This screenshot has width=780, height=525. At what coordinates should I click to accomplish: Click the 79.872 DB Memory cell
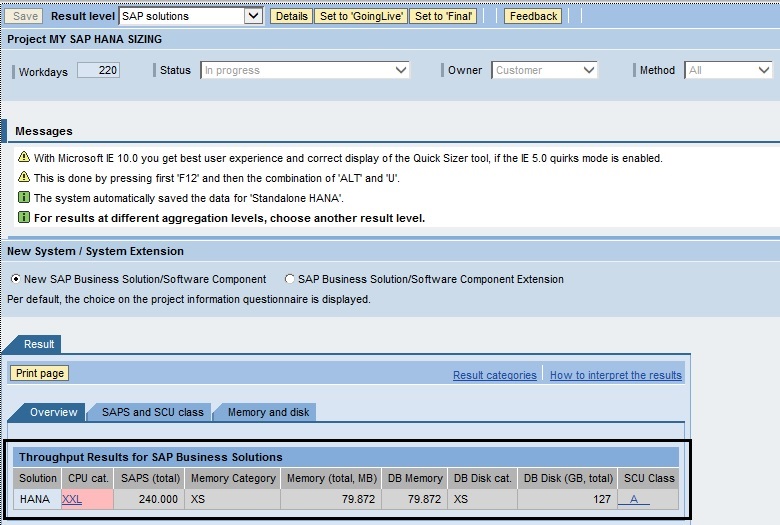pos(415,499)
